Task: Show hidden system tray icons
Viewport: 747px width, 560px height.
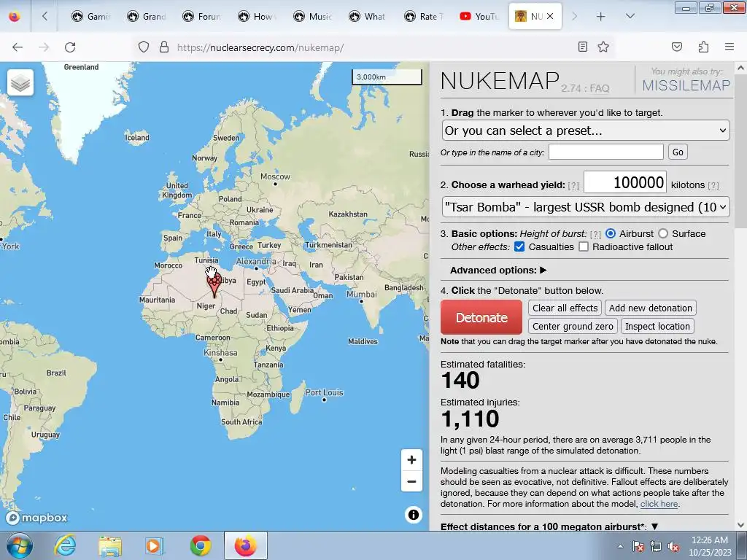Action: [620, 547]
